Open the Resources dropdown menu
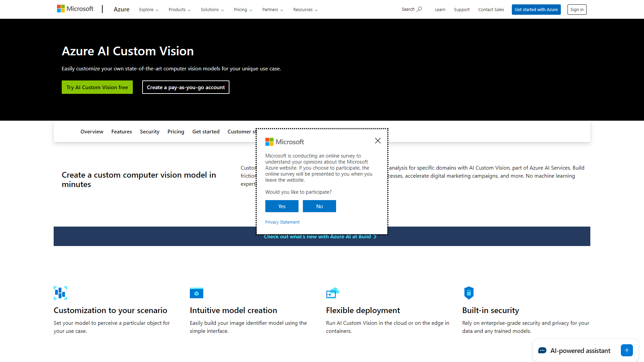The image size is (644, 362). click(305, 10)
